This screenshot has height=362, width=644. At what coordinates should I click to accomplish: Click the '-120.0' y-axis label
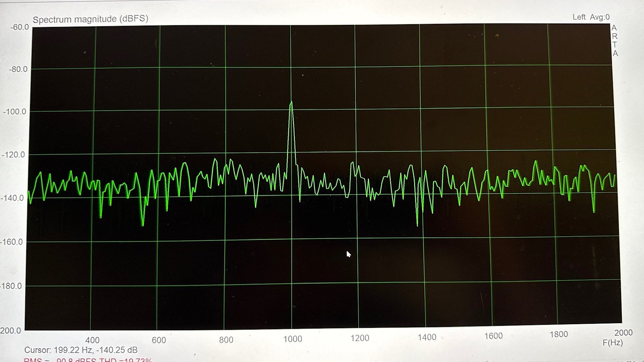[13, 155]
